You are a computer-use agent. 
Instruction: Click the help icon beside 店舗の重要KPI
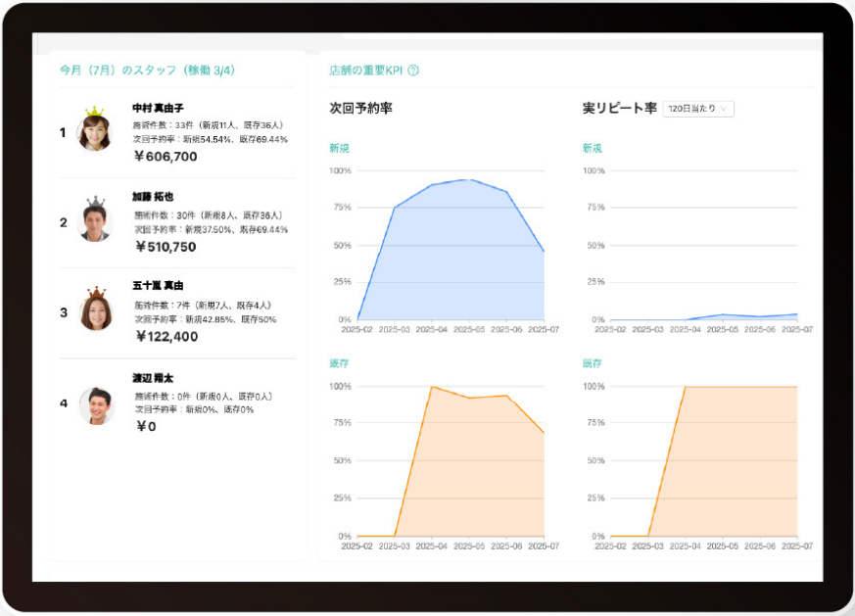tap(413, 71)
